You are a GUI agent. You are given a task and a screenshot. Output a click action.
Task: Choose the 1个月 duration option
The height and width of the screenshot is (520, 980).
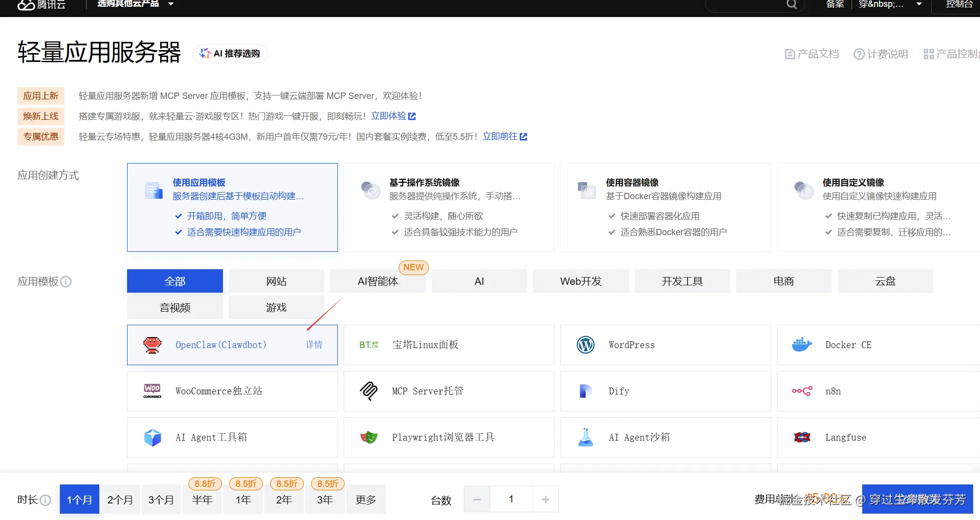pos(79,499)
